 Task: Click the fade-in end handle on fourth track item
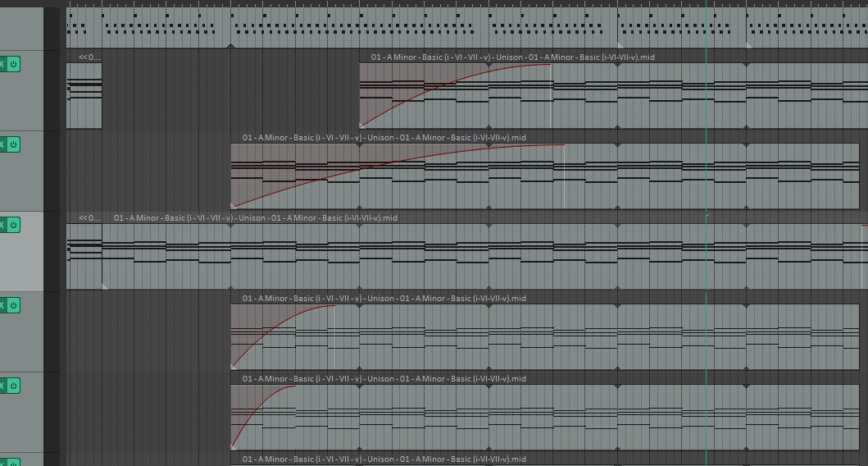[x=335, y=306]
